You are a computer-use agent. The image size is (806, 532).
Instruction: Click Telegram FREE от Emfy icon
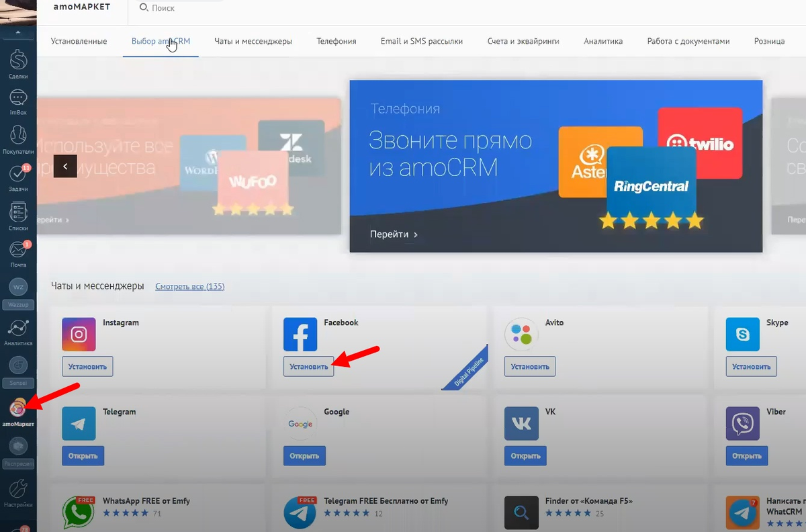point(300,513)
